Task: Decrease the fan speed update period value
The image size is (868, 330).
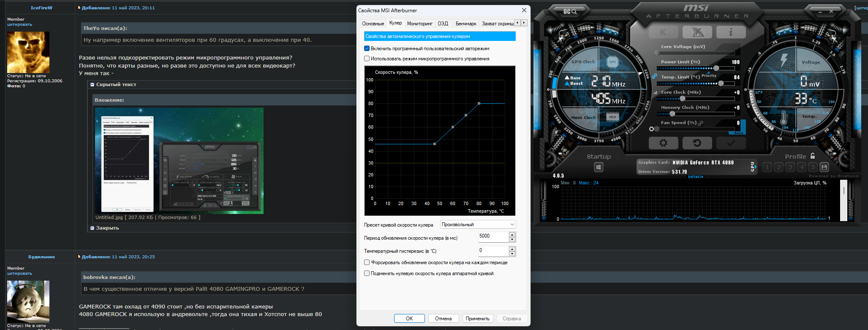Action: pos(512,240)
